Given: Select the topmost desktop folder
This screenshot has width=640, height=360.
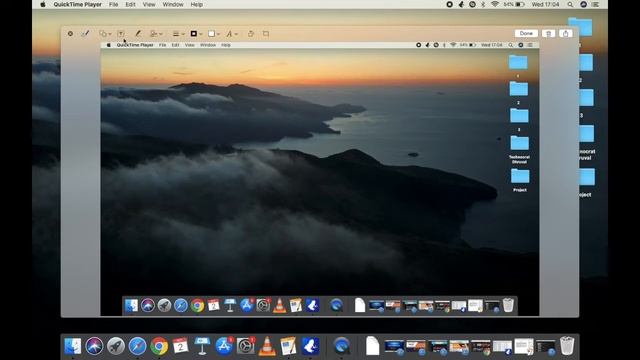Looking at the screenshot, I should coord(580,27).
